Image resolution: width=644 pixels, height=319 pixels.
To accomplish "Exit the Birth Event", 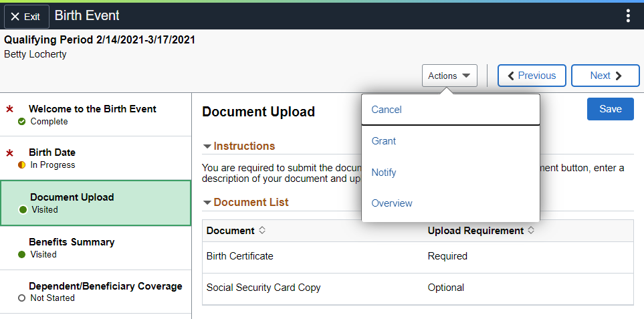I will click(x=27, y=17).
